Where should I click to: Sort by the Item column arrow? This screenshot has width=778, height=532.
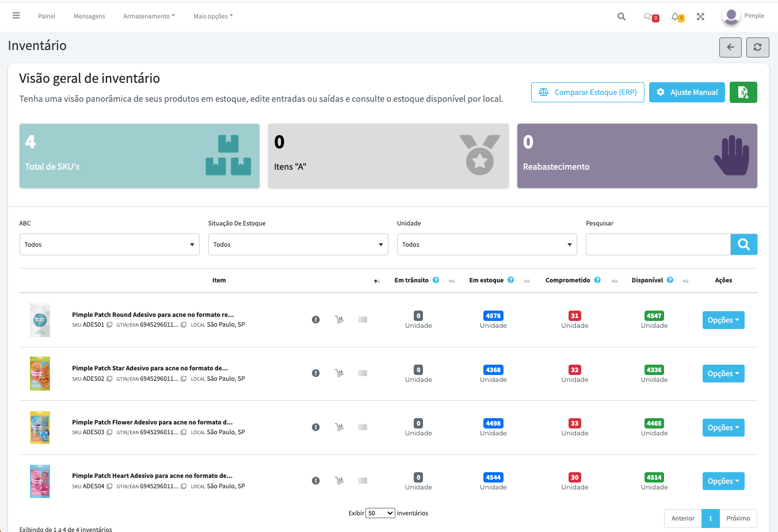point(376,281)
